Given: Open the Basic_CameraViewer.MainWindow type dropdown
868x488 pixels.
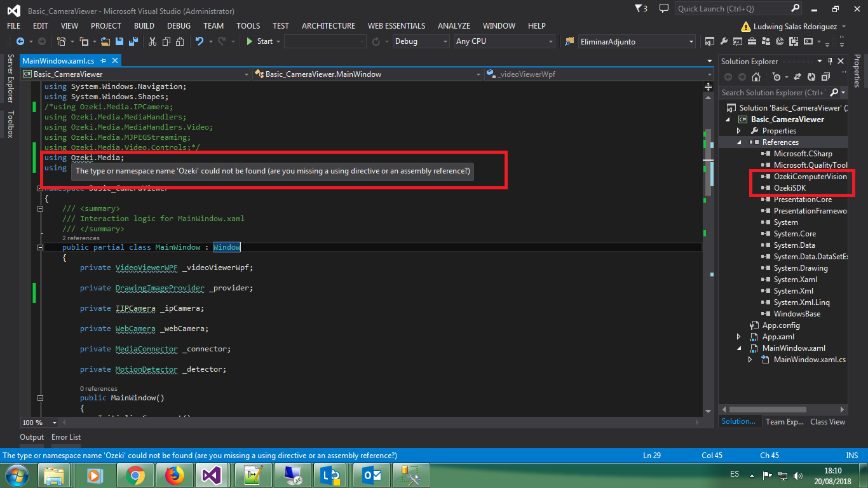Looking at the screenshot, I should (x=367, y=74).
